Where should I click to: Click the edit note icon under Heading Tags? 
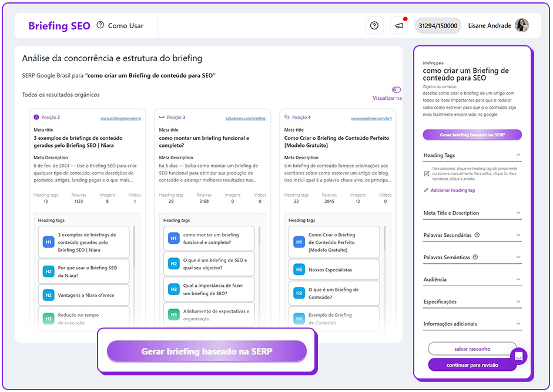click(x=427, y=173)
